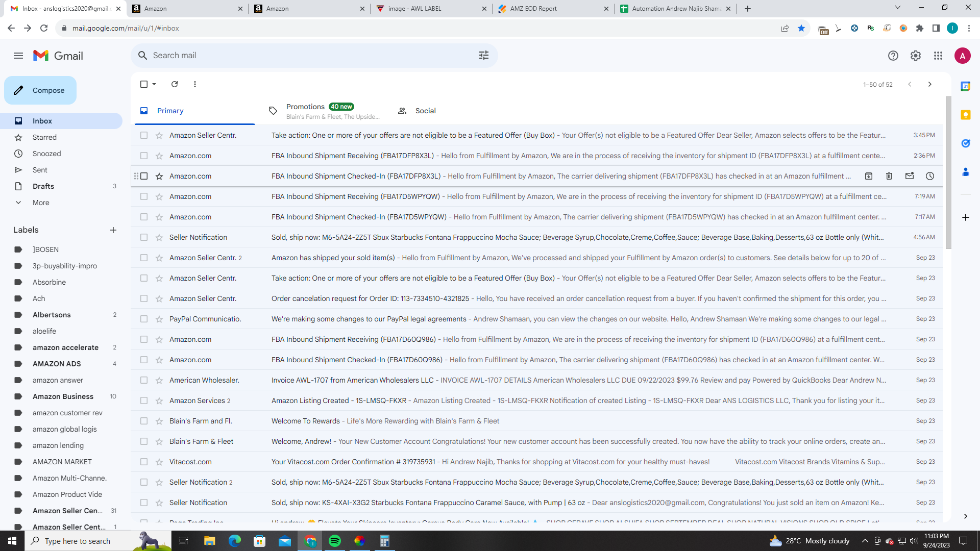Viewport: 980px width, 551px height.
Task: Open Microsoft Edge from the taskbar
Action: click(234, 541)
